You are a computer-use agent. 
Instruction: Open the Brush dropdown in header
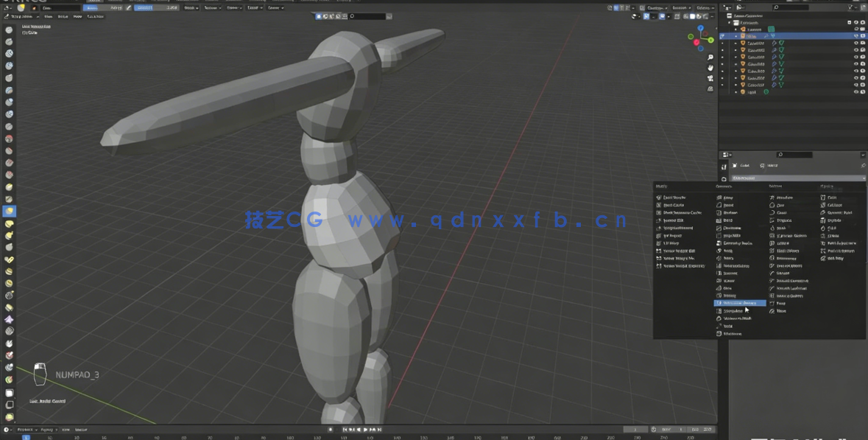(190, 7)
